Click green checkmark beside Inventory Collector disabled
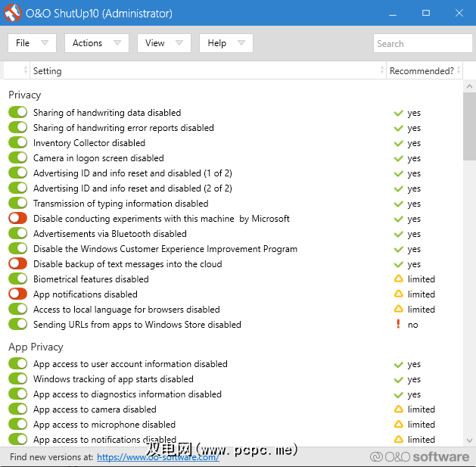Viewport: 476px width, 467px height. (398, 143)
